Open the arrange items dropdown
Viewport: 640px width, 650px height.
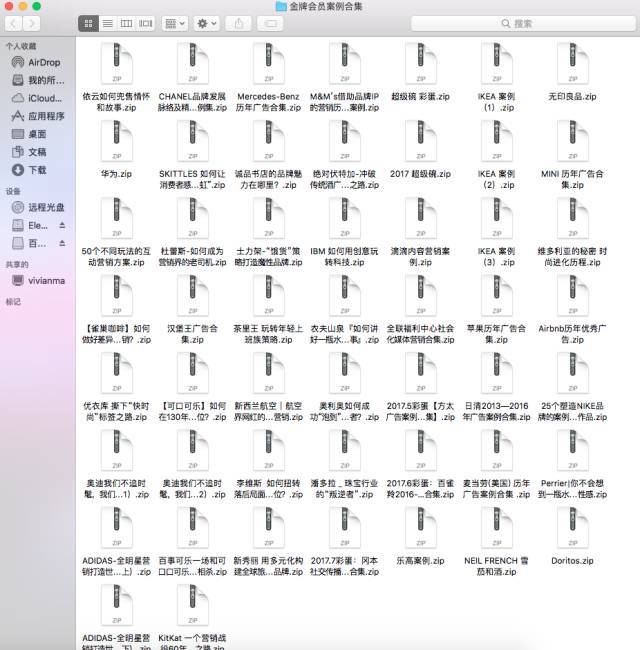tap(175, 24)
